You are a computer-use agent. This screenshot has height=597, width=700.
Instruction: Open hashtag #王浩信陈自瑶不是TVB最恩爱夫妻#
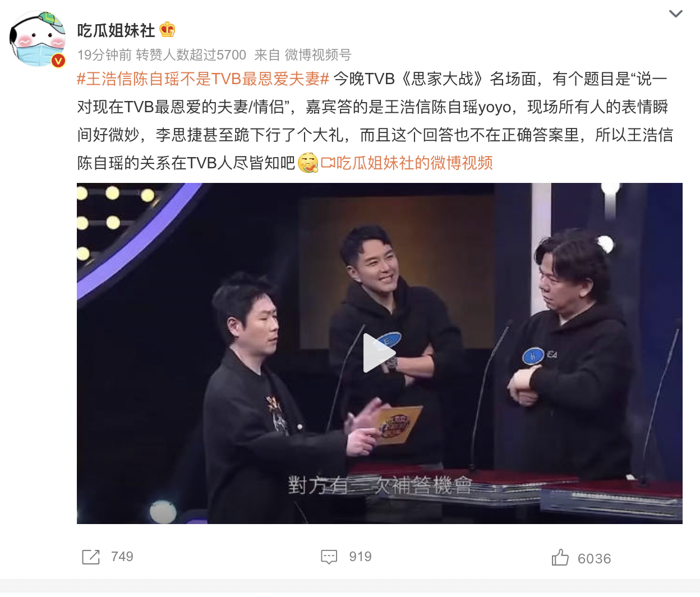point(202,79)
